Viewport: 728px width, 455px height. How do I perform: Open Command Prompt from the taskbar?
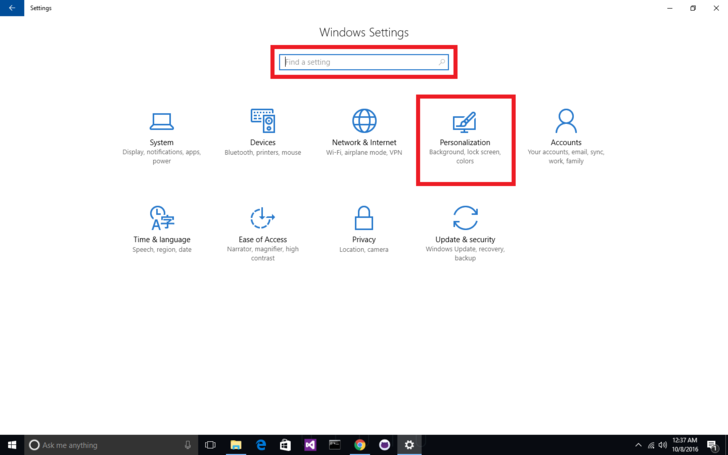[335, 445]
